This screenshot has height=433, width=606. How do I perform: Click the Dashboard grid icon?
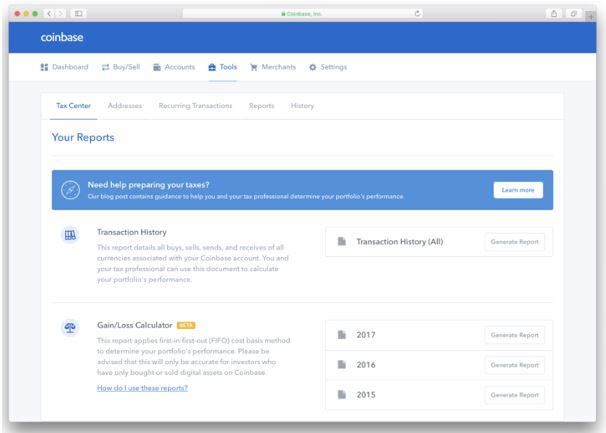(44, 67)
